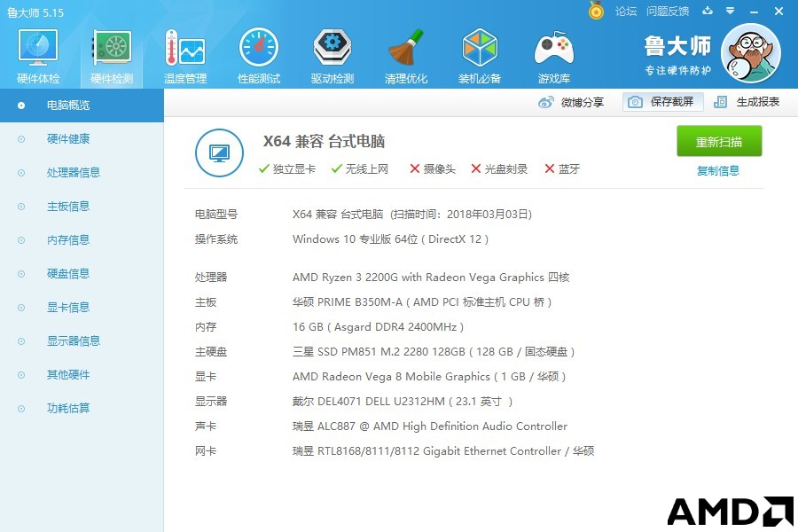Click the Weibo share icon
Viewport: 798px width, 532px height.
pyautogui.click(x=546, y=102)
